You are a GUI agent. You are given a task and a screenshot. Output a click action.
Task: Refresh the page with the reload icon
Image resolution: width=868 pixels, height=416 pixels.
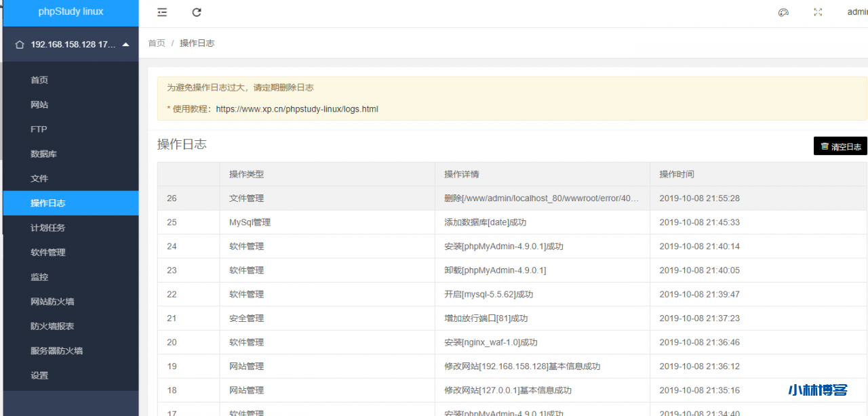(x=197, y=12)
